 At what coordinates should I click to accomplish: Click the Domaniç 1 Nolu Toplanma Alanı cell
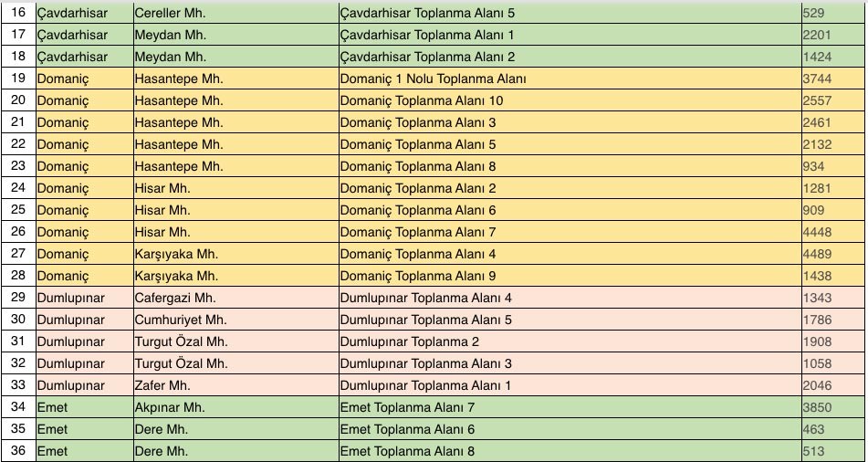coord(569,79)
